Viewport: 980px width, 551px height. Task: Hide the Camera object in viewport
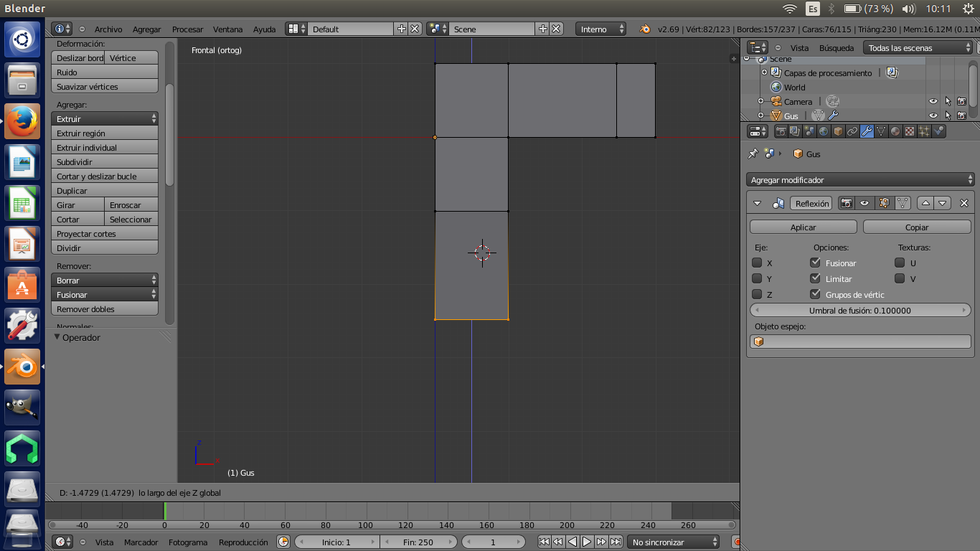pos(933,102)
